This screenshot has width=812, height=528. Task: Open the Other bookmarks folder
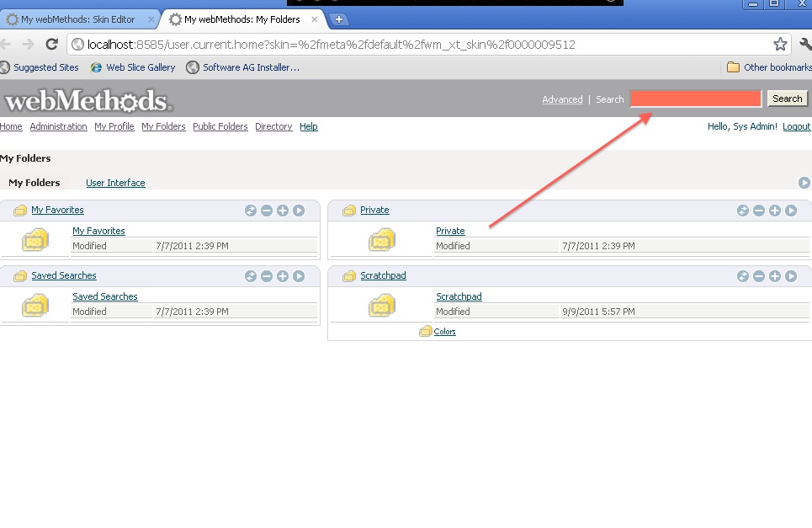pos(769,67)
